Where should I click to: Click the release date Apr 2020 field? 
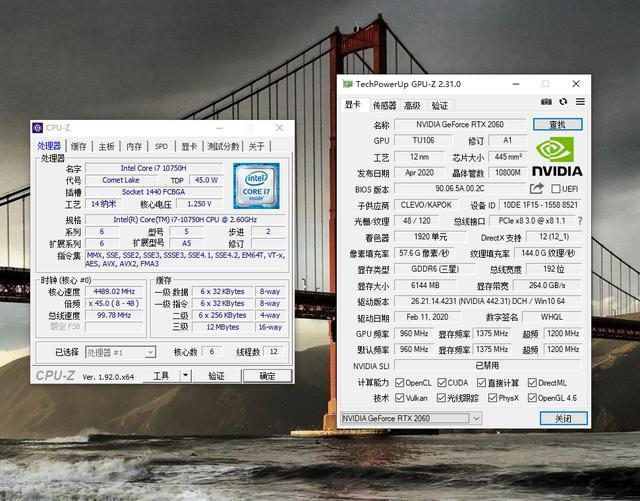(x=420, y=173)
